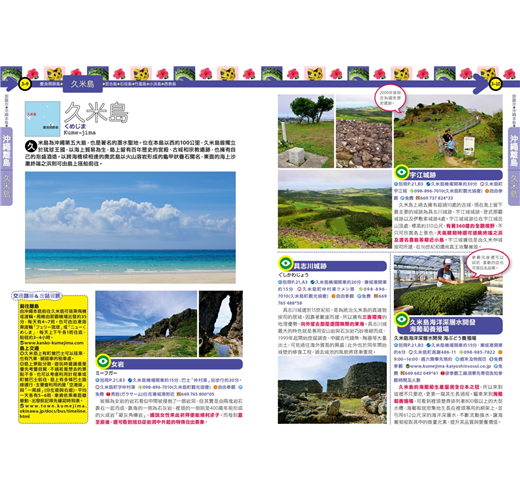The image size is (520, 500).
Task: Click the eye icon beside 宇江城跡 heading
Action: pyautogui.click(x=401, y=172)
